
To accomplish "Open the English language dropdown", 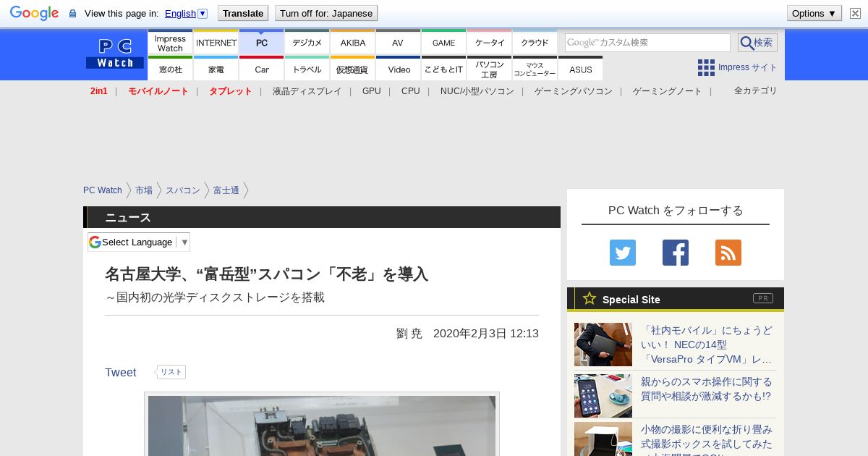I will tap(186, 13).
